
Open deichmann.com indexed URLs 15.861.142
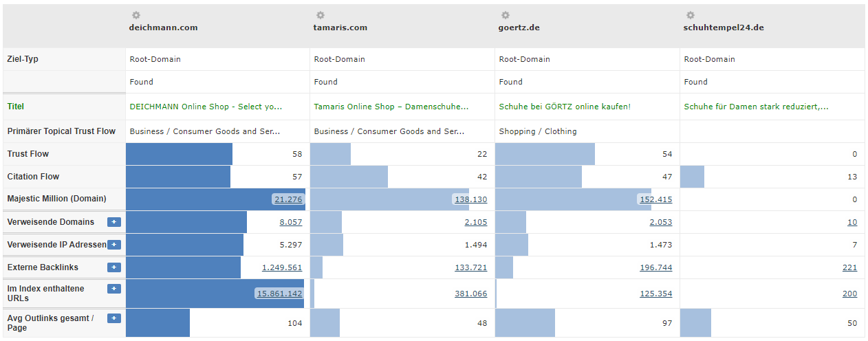(x=279, y=294)
